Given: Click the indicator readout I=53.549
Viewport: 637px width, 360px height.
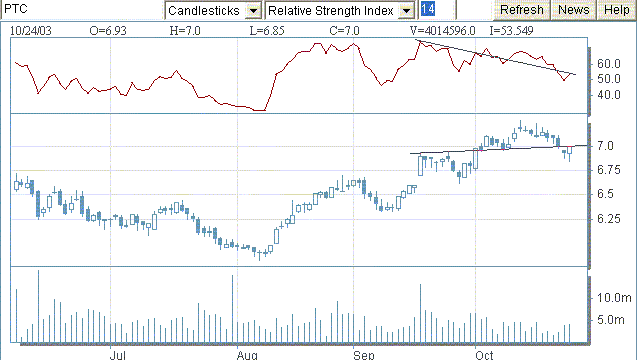Looking at the screenshot, I should point(511,31).
